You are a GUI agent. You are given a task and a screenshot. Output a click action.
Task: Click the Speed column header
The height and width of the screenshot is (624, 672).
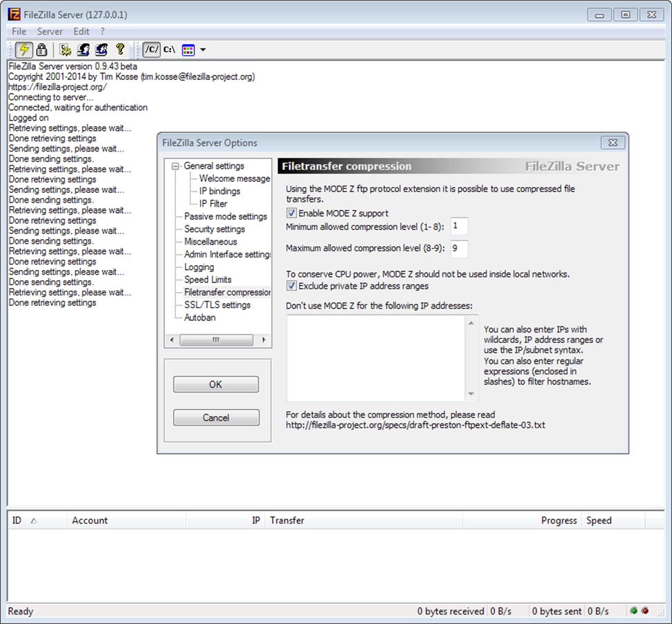(613, 521)
